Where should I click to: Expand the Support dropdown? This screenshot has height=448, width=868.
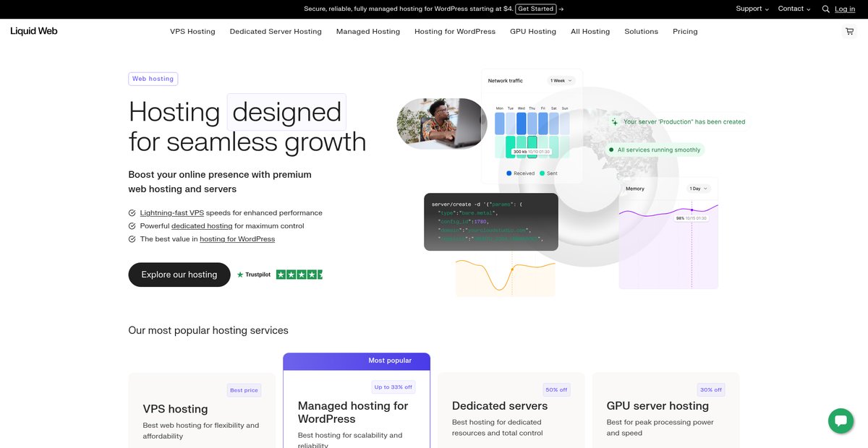click(x=752, y=9)
